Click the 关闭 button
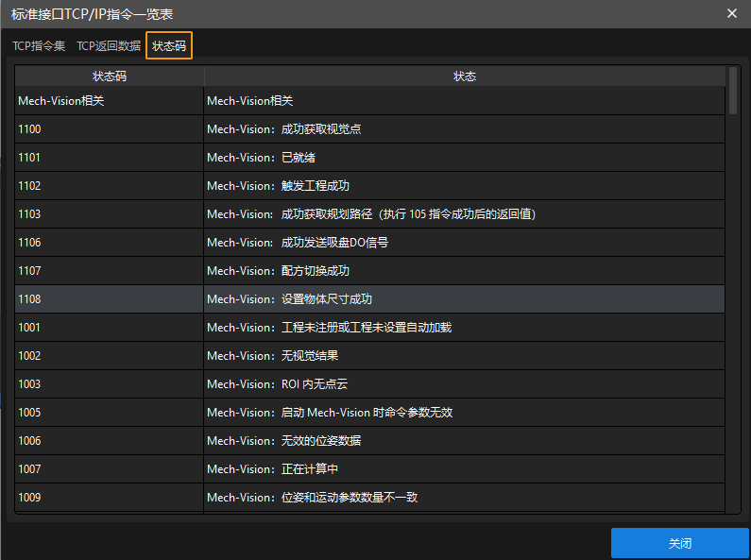751x560 pixels. 679,544
